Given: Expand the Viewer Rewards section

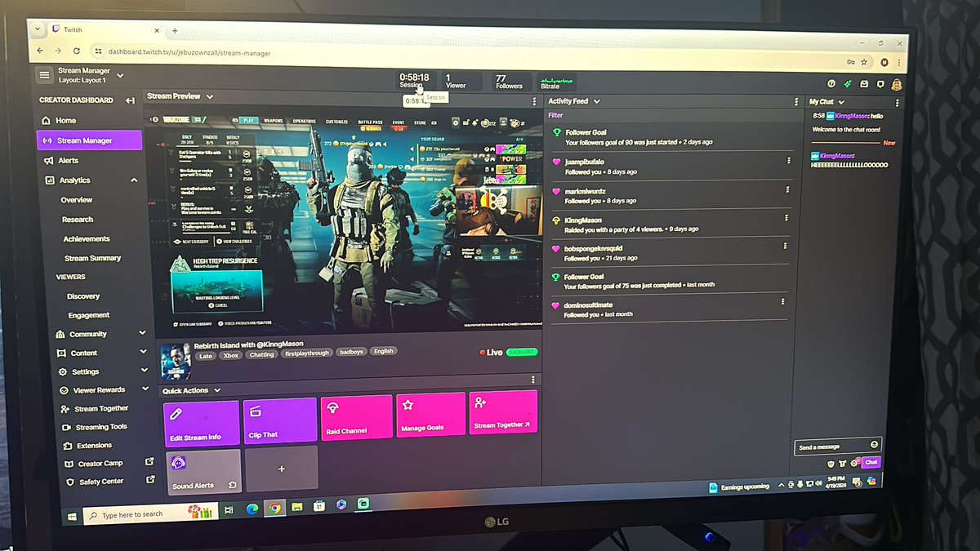Looking at the screenshot, I should pyautogui.click(x=145, y=390).
